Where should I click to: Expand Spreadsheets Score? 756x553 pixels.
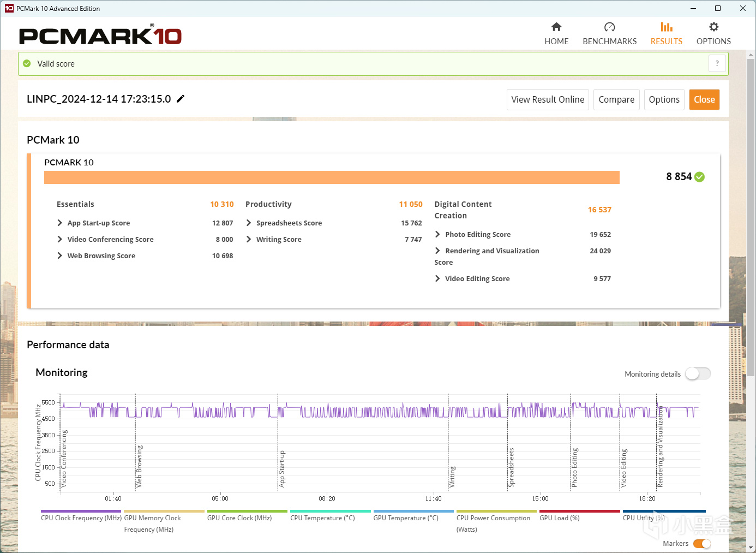click(x=249, y=223)
